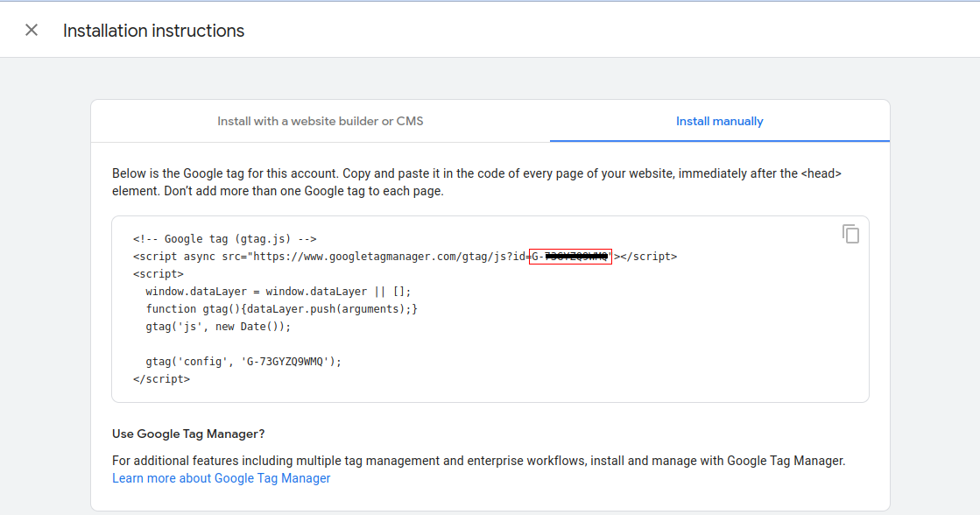Click the Use Google Tag Manager? heading
Screen dimensions: 980x515
pyautogui.click(x=188, y=434)
